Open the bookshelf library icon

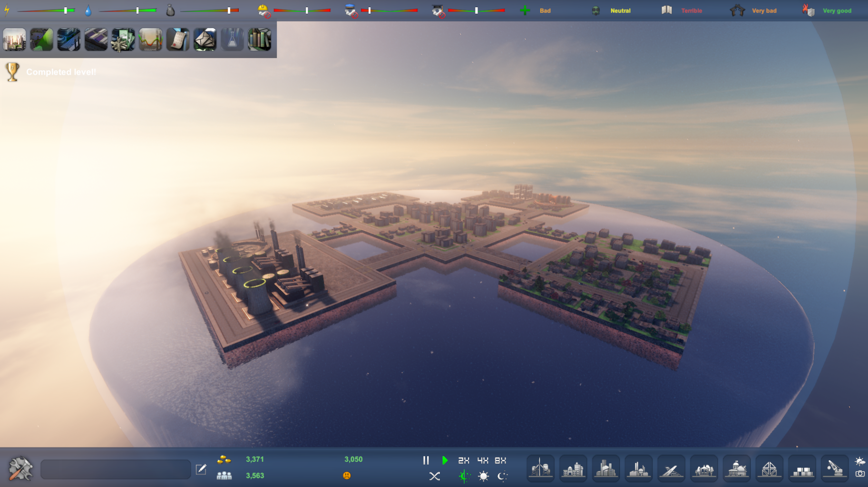260,39
